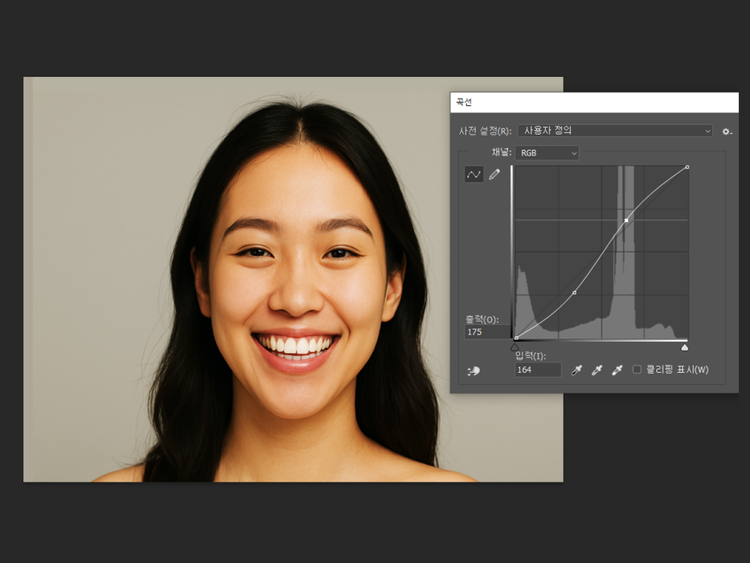
Task: Open the 사전 설정 preset dropdown
Action: coord(615,131)
